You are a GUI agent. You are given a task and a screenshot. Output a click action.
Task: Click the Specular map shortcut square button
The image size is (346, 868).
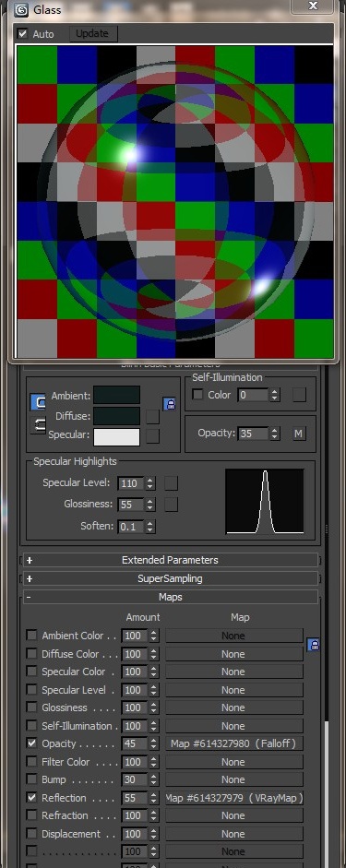pyautogui.click(x=152, y=436)
